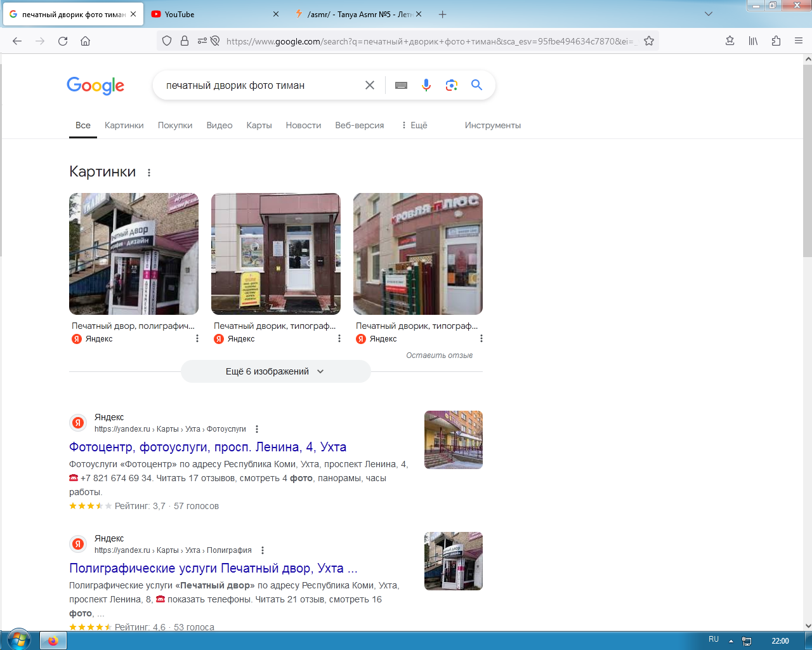
Task: Open the Инструменты search tools
Action: coord(493,125)
